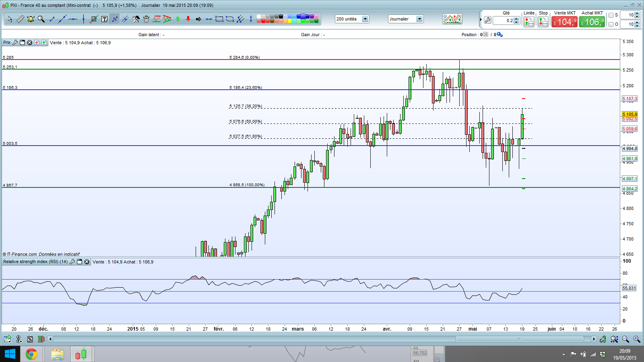Click the Vente MKT sell button
Image resolution: width=644 pixels, height=362 pixels.
pyautogui.click(x=564, y=22)
